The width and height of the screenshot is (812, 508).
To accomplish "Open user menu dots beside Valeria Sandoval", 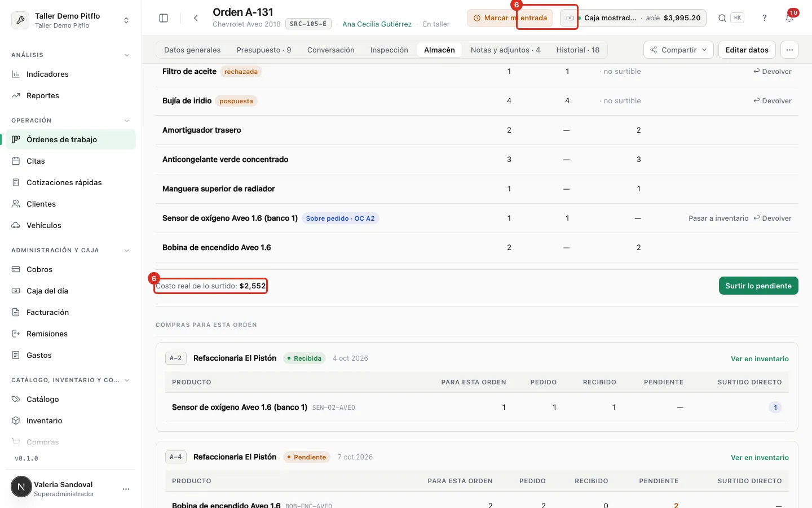I will (x=126, y=489).
